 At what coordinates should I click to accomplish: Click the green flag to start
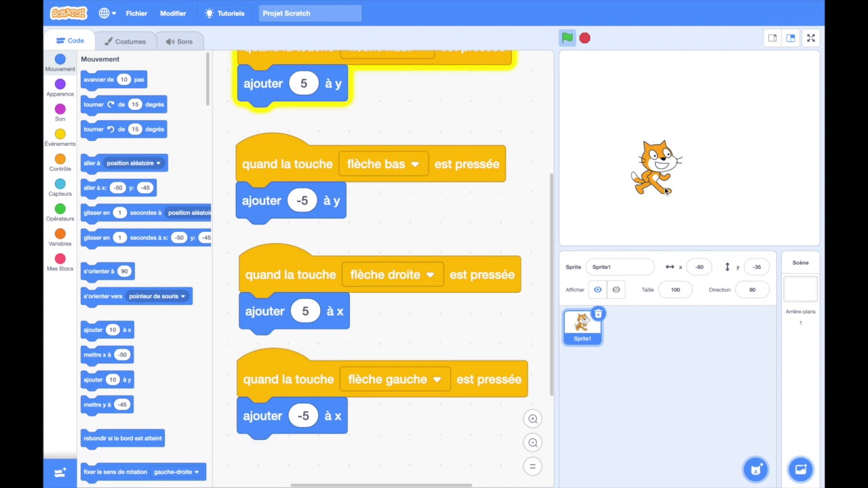[567, 38]
